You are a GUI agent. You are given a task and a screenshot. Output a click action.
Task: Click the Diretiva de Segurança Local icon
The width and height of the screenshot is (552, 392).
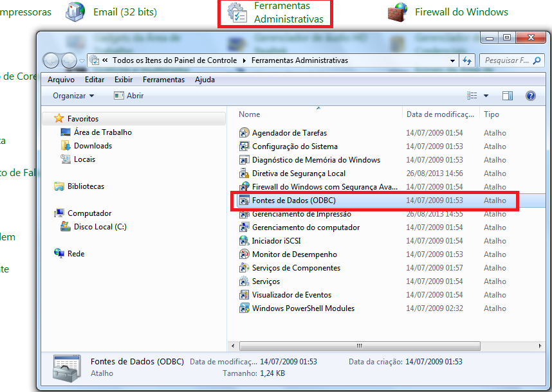244,174
